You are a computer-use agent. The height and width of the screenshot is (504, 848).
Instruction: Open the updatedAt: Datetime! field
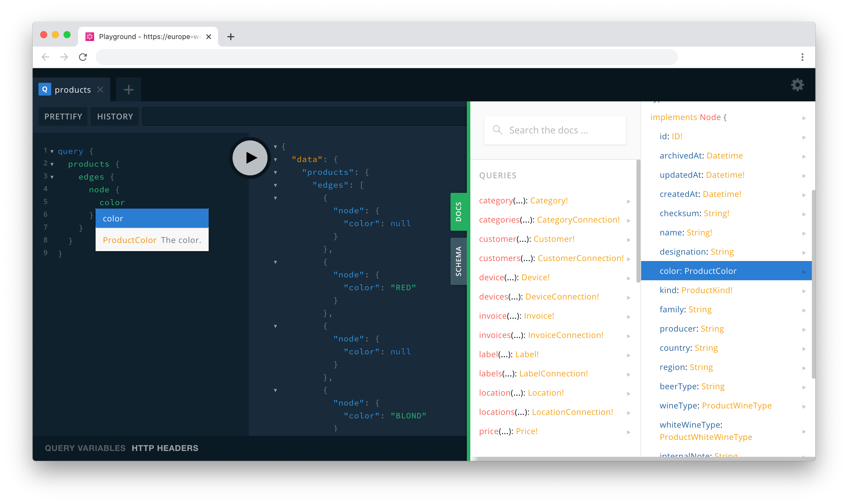(726, 175)
